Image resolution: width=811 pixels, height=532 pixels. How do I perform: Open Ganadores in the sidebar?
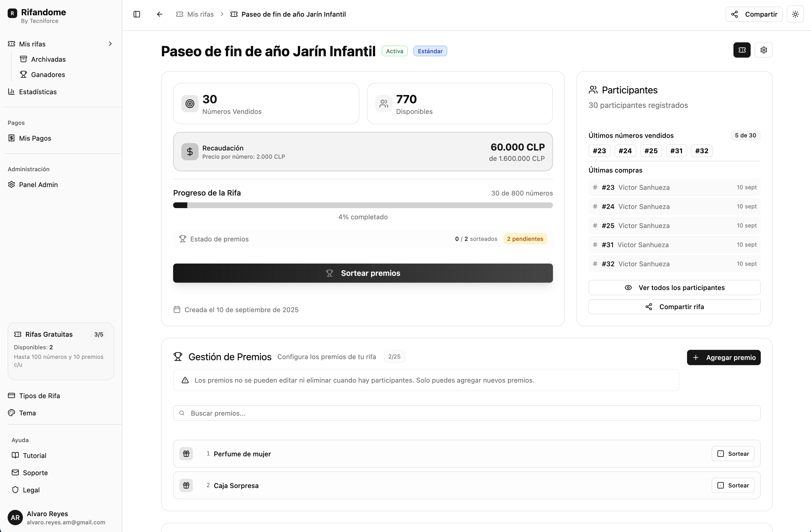point(48,75)
